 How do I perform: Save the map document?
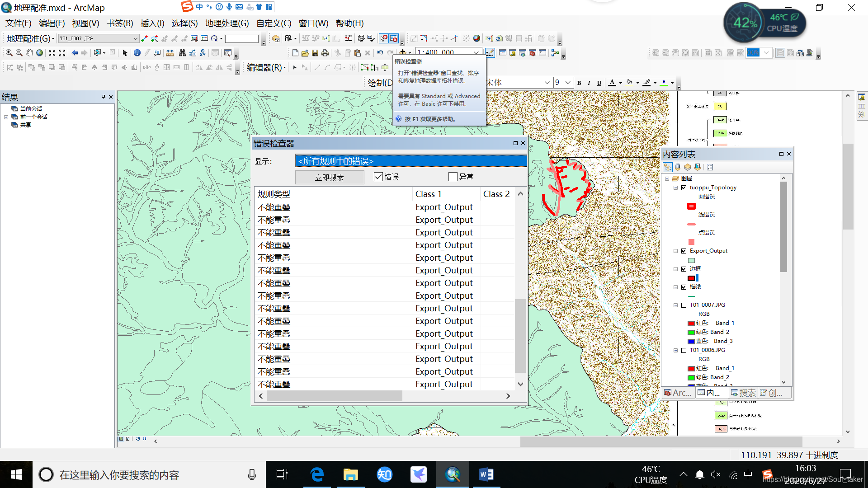(x=315, y=53)
